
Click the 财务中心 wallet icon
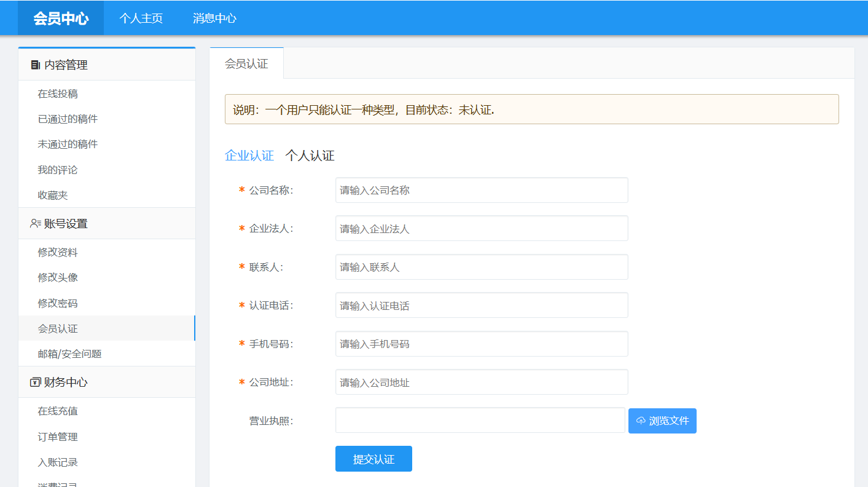35,382
